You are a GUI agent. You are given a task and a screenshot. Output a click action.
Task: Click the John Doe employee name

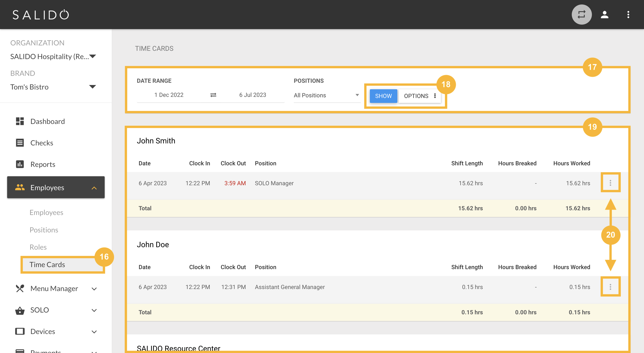pos(153,245)
